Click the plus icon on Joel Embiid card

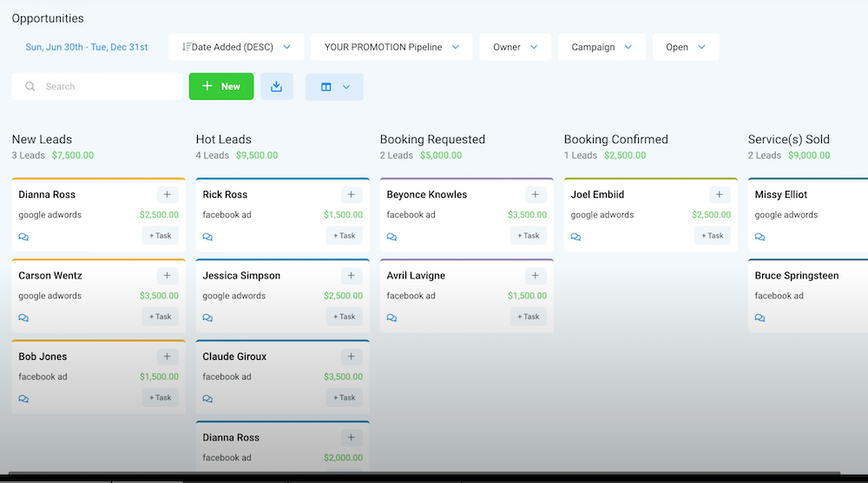719,194
